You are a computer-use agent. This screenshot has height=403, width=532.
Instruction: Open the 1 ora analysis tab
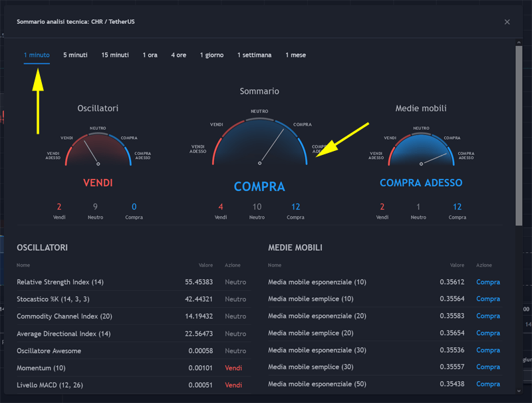(150, 55)
